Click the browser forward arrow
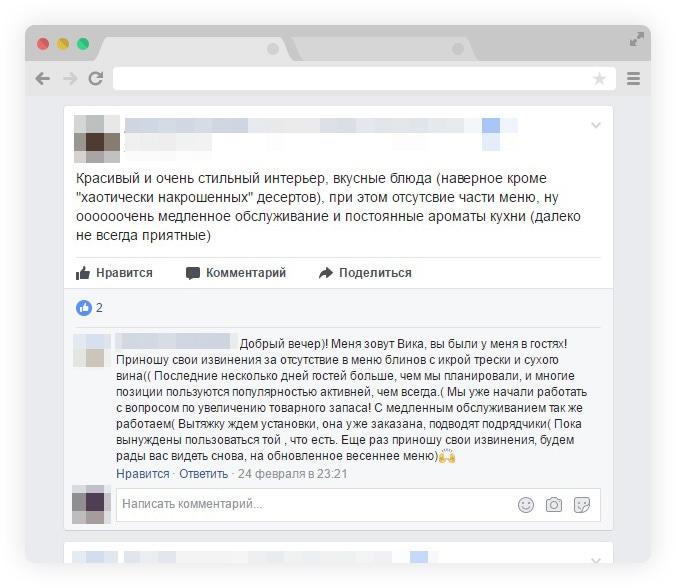This screenshot has height=588, width=676. point(70,79)
